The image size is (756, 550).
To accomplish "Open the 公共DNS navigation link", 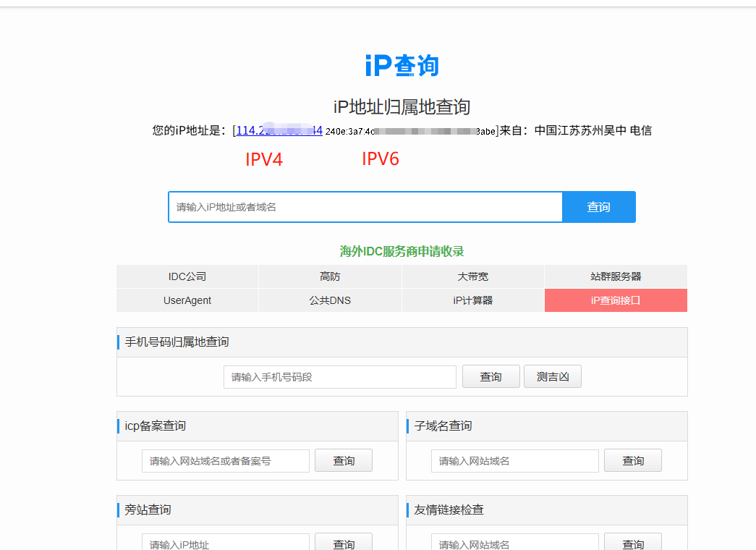I will (x=329, y=300).
